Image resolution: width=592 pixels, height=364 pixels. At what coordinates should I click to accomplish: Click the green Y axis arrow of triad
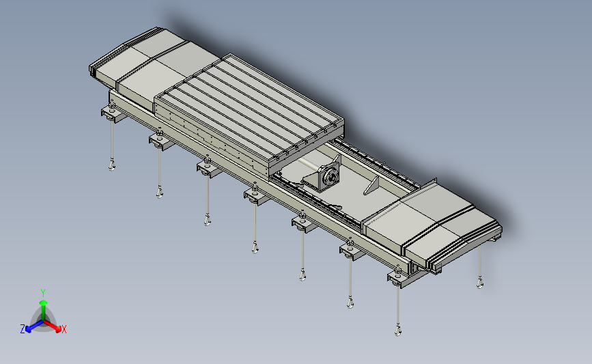[43, 309]
